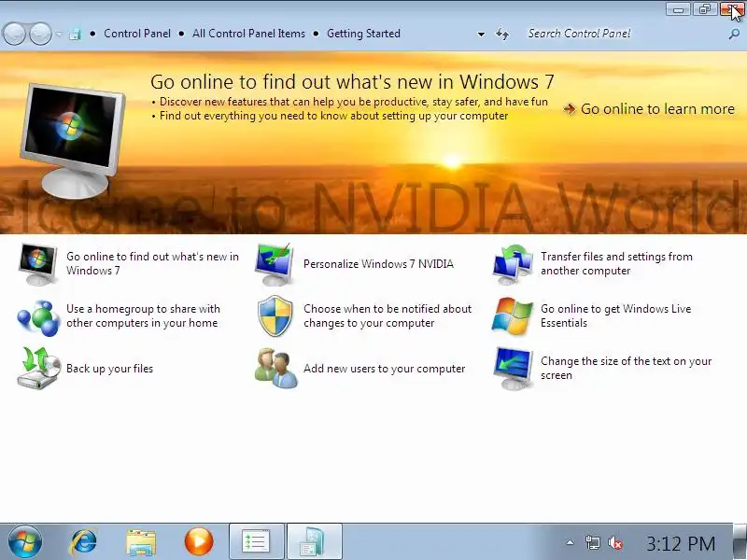Click the Back up your files drive icon
Image resolution: width=747 pixels, height=560 pixels.
(38, 368)
